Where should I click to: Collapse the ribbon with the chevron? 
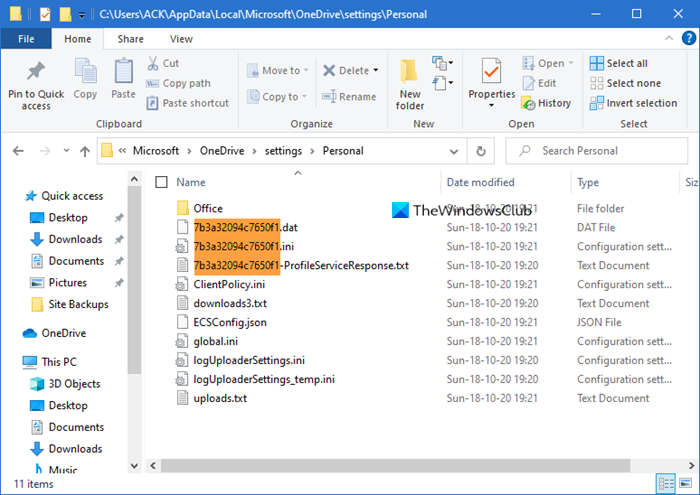[x=669, y=38]
